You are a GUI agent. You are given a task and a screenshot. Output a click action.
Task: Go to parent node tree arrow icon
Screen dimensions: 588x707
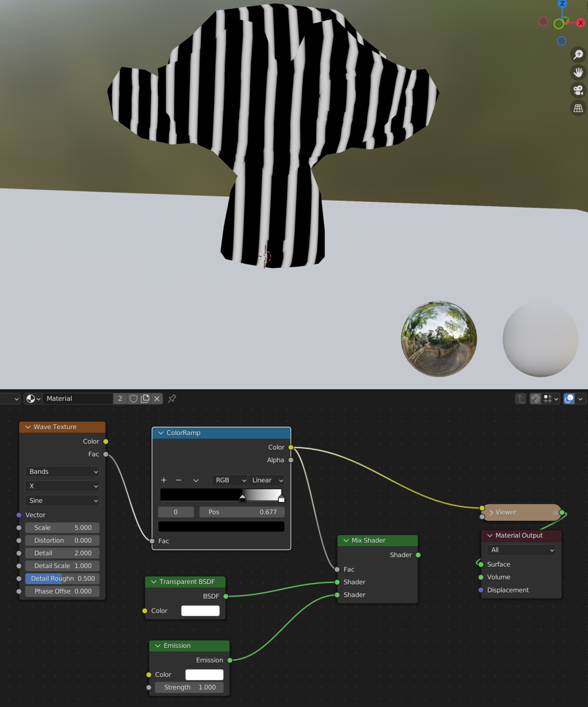(520, 399)
